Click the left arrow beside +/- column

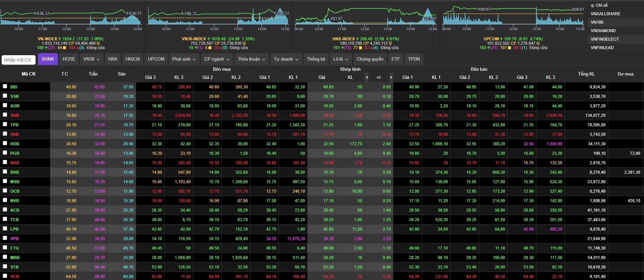(367, 78)
